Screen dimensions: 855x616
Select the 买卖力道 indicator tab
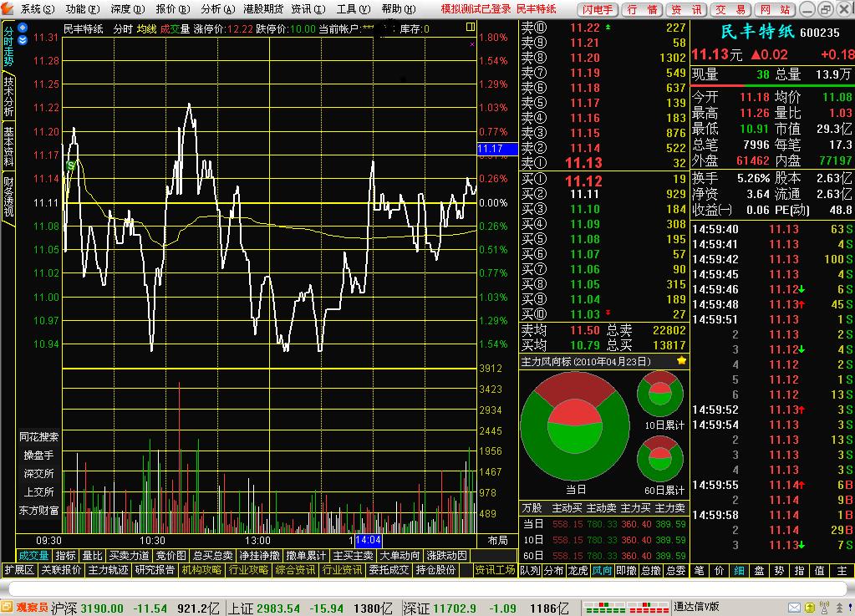(x=130, y=556)
